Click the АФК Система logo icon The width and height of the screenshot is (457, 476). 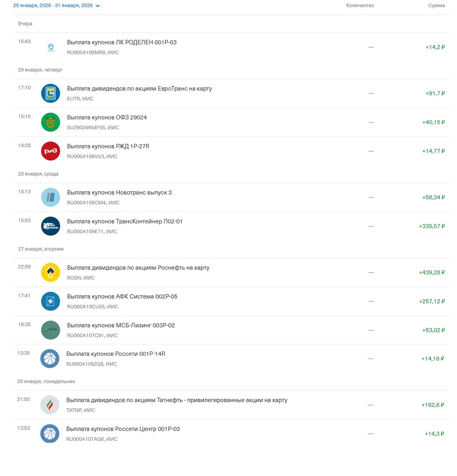pyautogui.click(x=51, y=301)
